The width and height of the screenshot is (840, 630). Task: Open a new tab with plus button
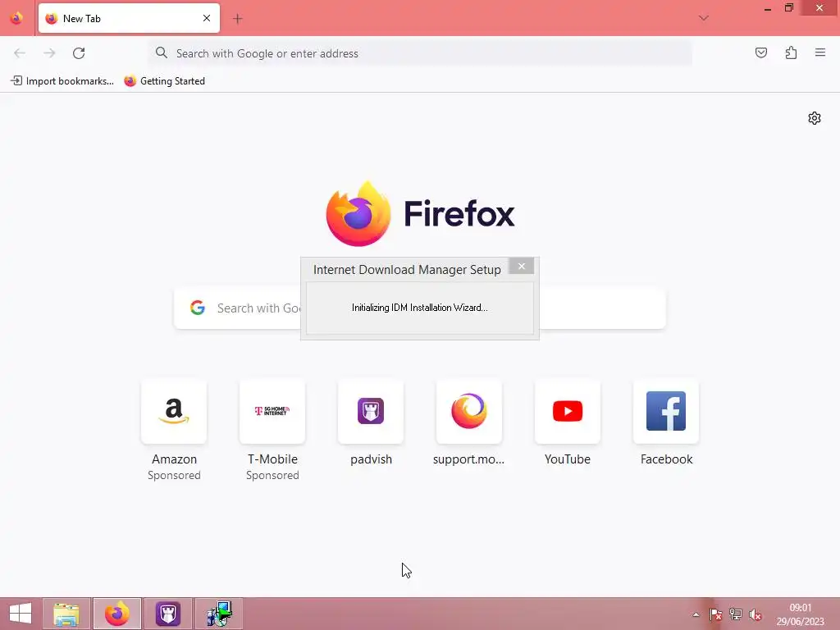237,19
